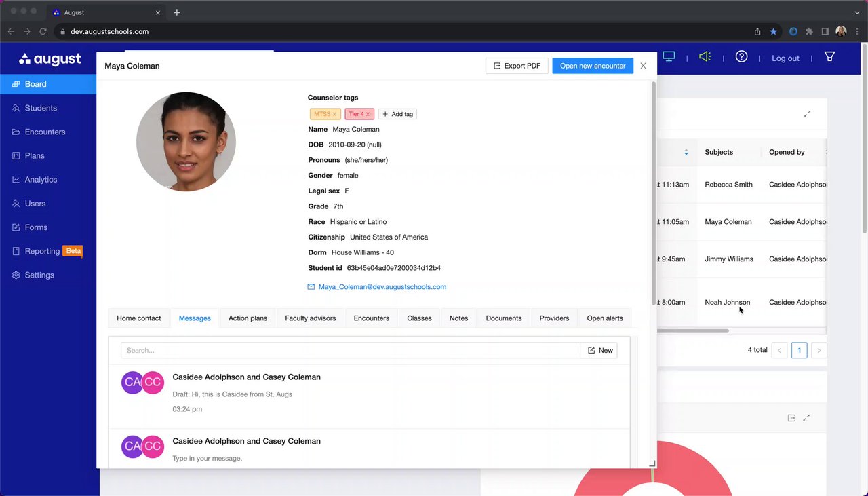Click the messages Search field
Image resolution: width=868 pixels, height=496 pixels.
(351, 350)
